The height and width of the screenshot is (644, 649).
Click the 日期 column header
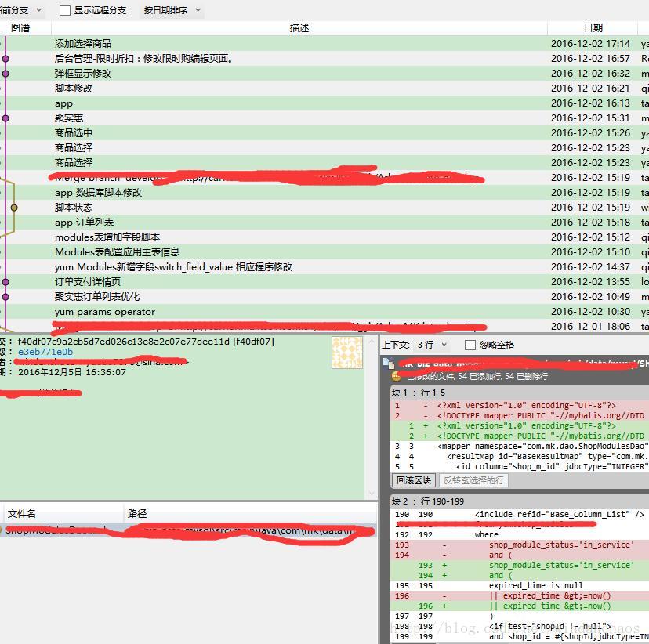593,28
